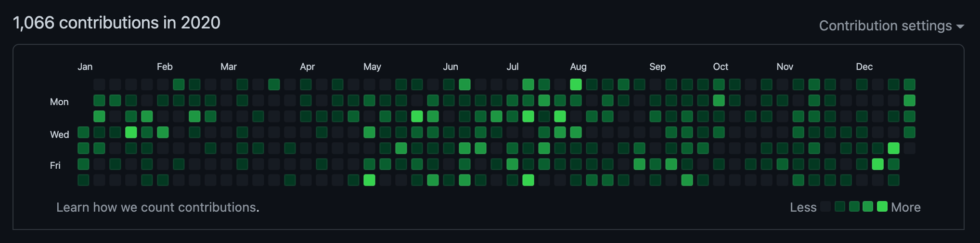Click the Dec month label
980x243 pixels.
pos(864,67)
